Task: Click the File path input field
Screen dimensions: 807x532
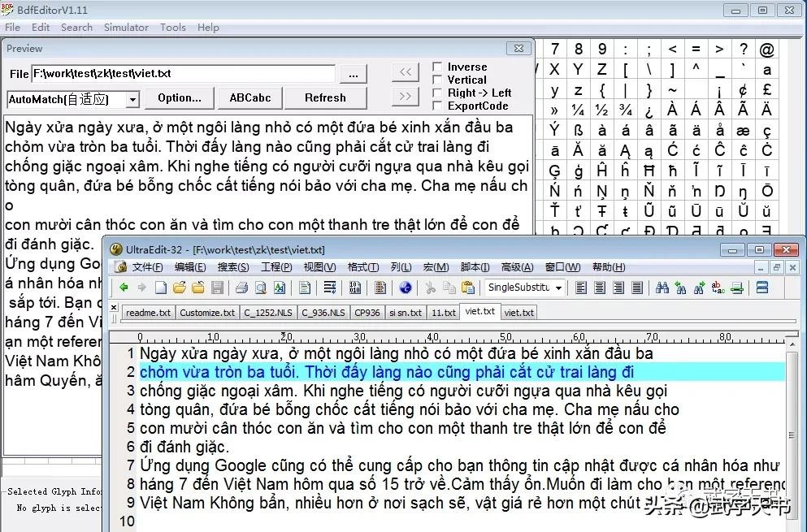Action: click(183, 74)
